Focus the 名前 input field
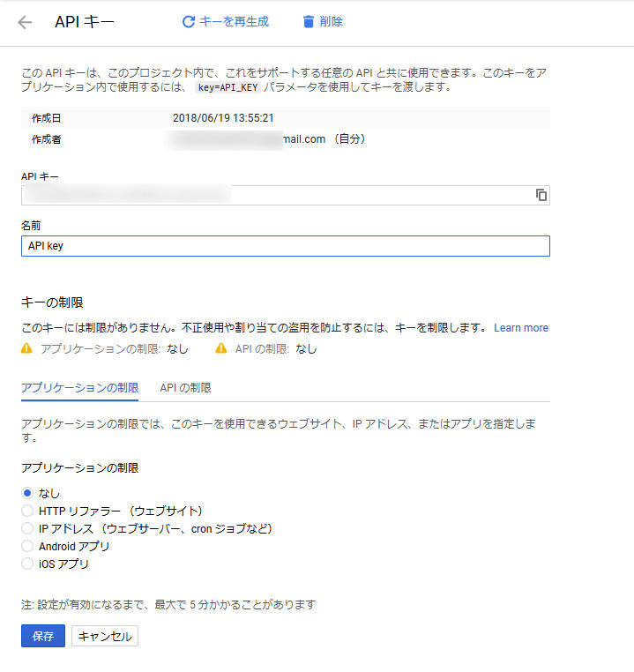The image size is (634, 672). pos(286,246)
